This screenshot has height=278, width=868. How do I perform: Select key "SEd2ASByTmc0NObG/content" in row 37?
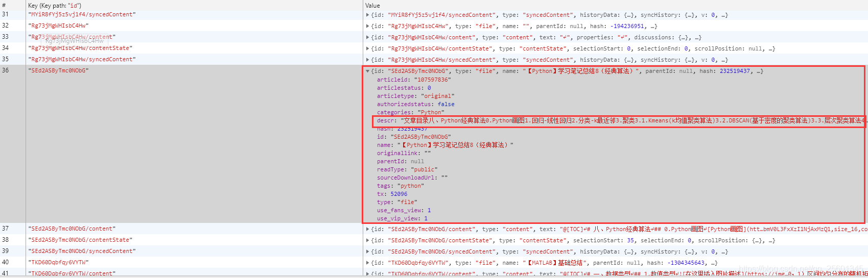point(72,229)
